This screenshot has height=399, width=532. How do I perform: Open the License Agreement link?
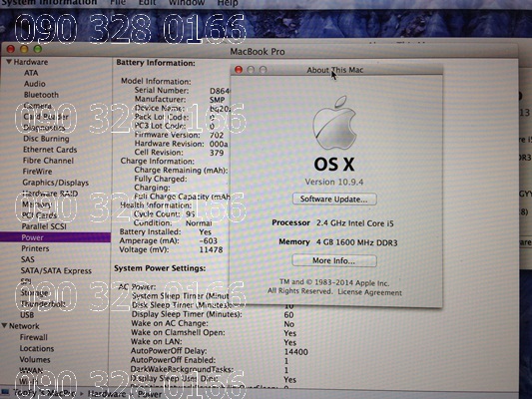click(369, 292)
